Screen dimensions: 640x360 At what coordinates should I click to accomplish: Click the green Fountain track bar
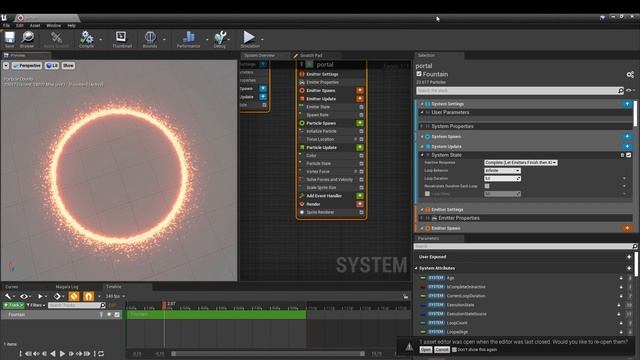[x=216, y=314]
